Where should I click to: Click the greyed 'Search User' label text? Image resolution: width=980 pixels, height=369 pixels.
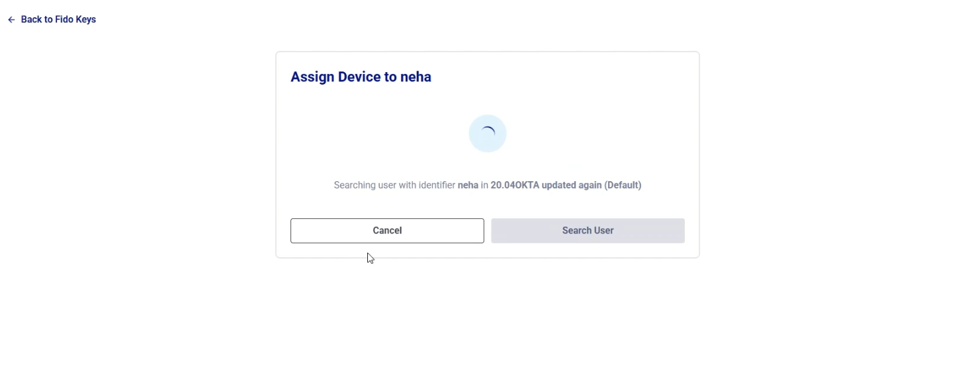pyautogui.click(x=588, y=231)
